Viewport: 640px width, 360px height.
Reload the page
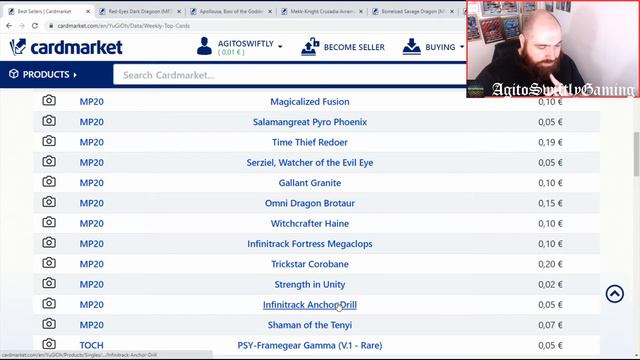pyautogui.click(x=35, y=26)
